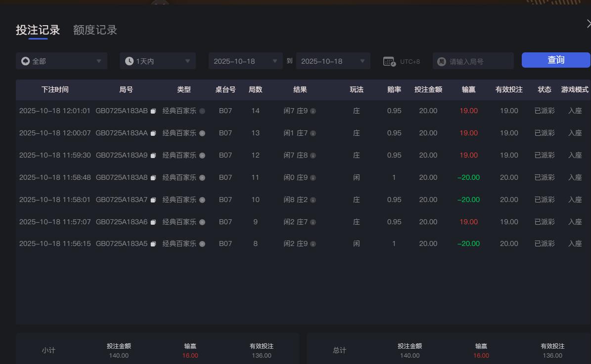View the info icon beside 闲2 庄7

point(314,222)
